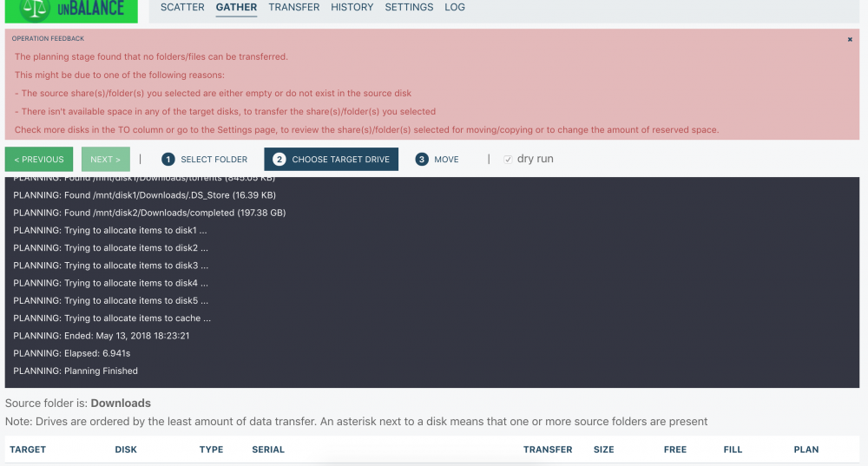This screenshot has width=868, height=466.
Task: Select step 2 CHOOSE TARGET DRIVE
Action: [x=331, y=160]
